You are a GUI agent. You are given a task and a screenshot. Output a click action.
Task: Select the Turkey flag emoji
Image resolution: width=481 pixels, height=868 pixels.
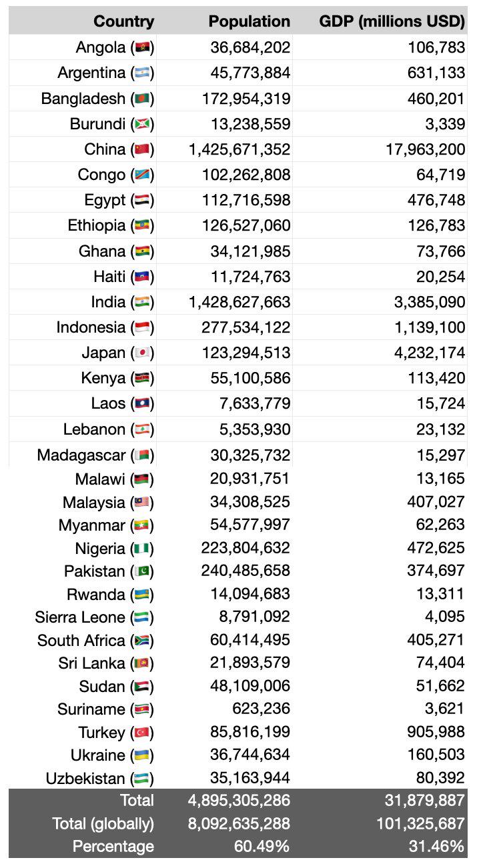click(142, 733)
